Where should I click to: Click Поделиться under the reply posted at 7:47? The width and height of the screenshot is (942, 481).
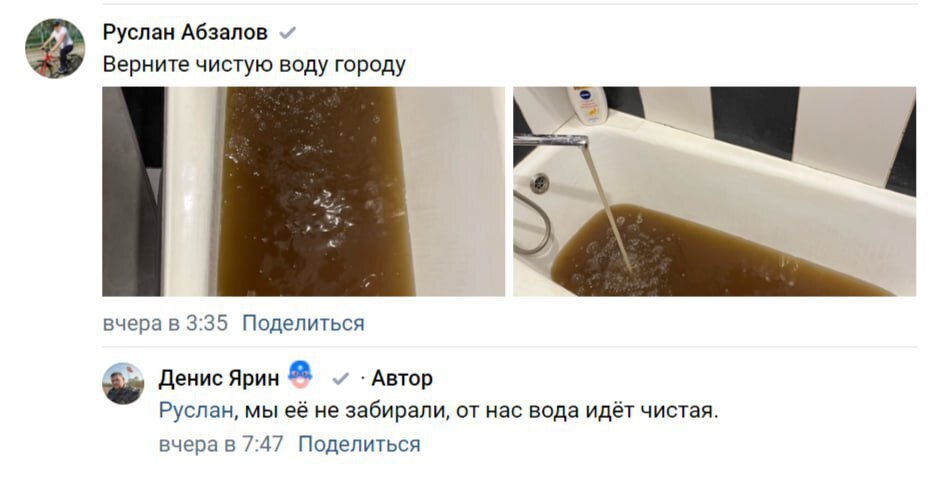click(x=359, y=444)
